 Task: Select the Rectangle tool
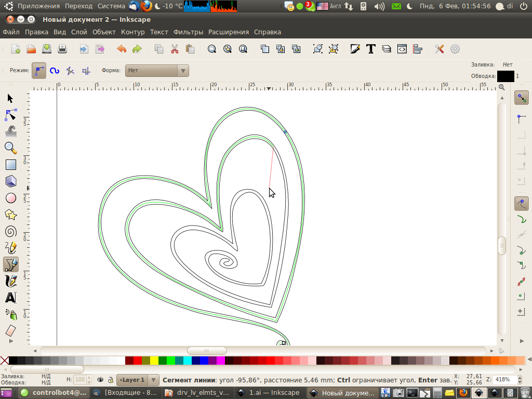[x=10, y=165]
